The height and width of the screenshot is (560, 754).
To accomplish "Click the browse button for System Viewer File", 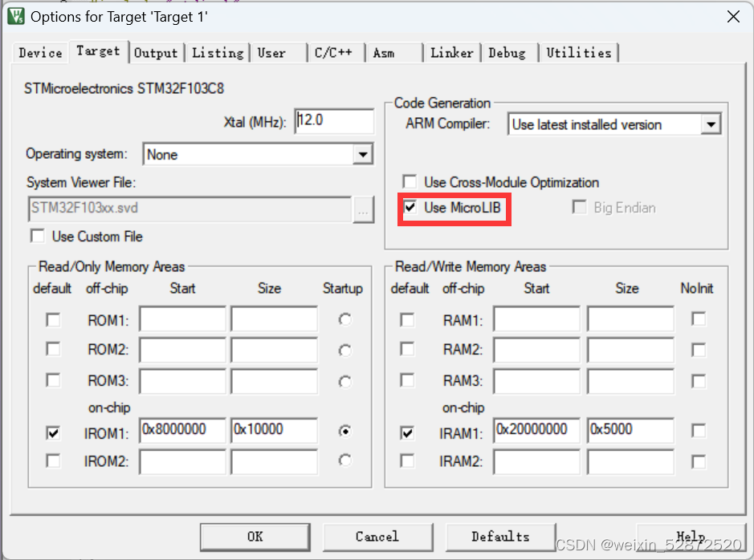I will 364,209.
